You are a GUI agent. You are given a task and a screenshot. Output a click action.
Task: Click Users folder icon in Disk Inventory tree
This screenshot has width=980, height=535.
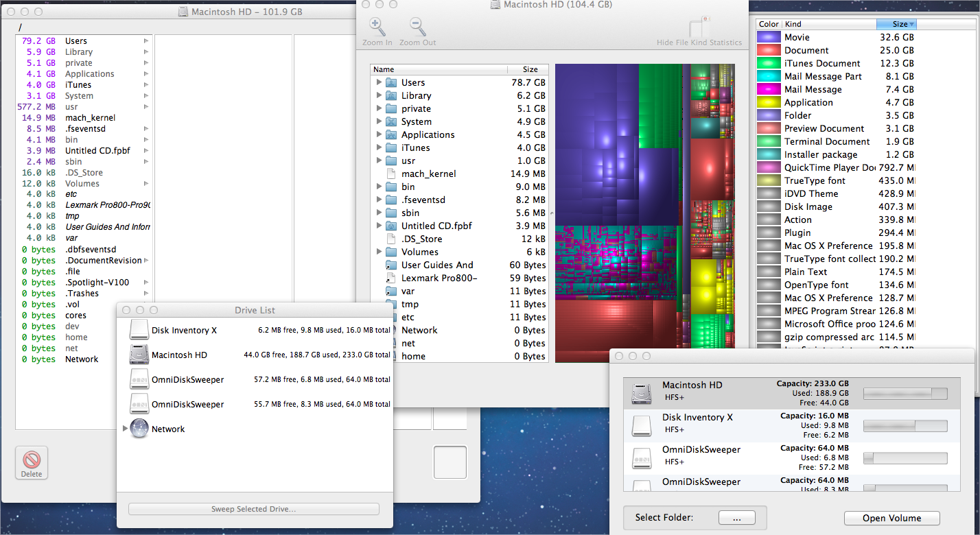[x=391, y=82]
